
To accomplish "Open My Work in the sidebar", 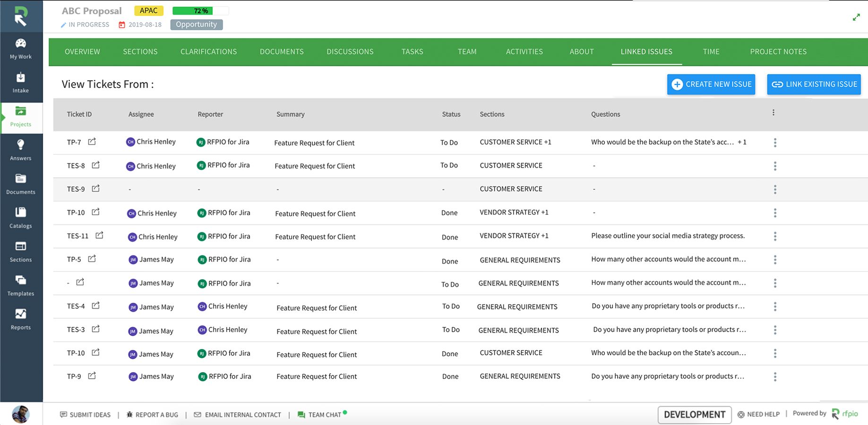I will tap(21, 49).
